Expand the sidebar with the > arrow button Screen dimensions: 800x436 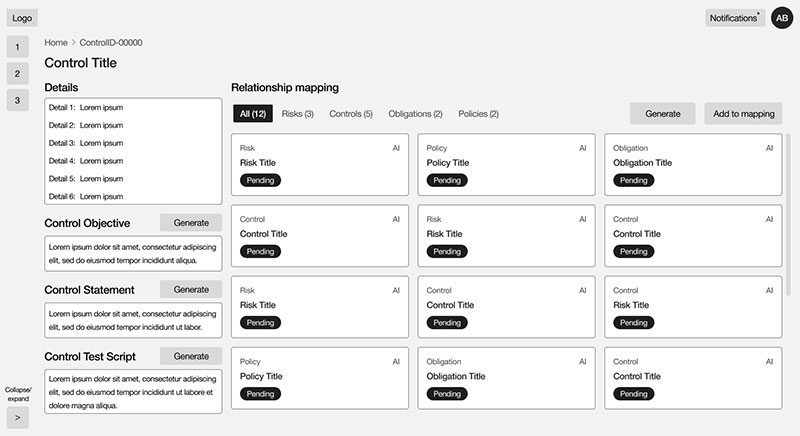coord(17,418)
